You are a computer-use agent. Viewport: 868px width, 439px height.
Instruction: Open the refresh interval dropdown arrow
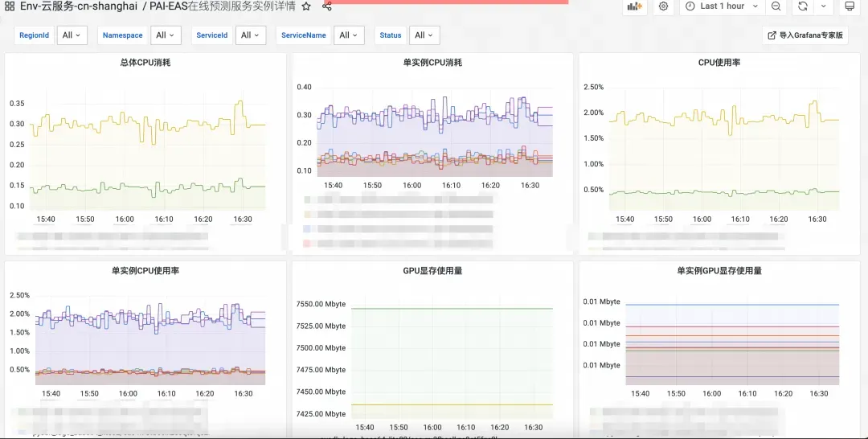tap(823, 6)
